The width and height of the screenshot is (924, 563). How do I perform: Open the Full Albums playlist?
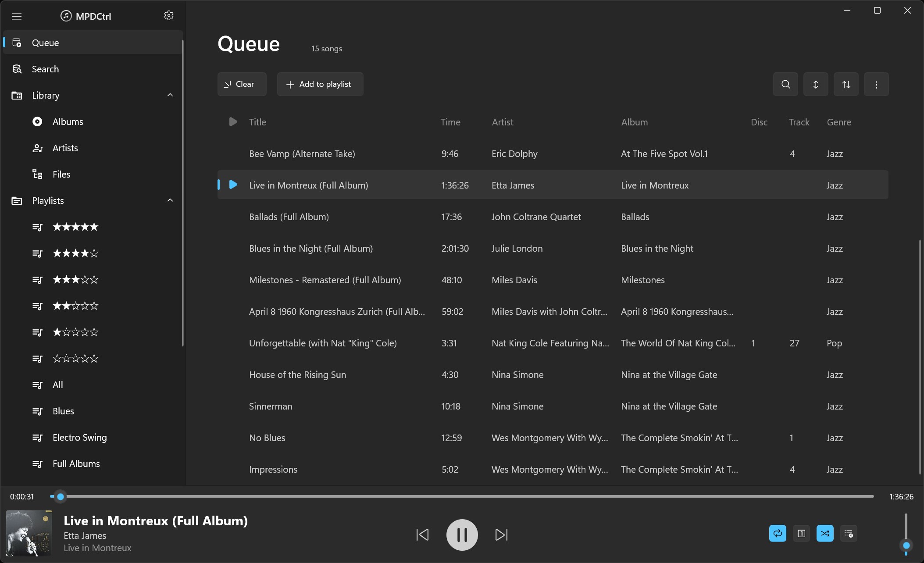click(x=93, y=463)
